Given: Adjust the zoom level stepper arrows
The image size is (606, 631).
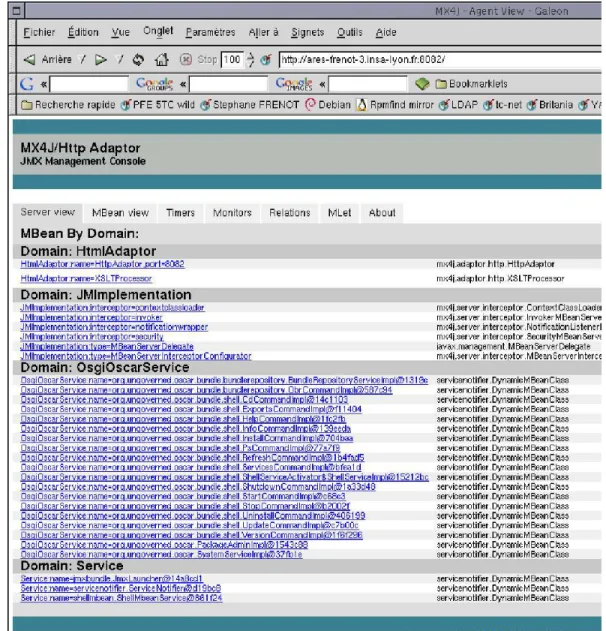Looking at the screenshot, I should (x=250, y=60).
